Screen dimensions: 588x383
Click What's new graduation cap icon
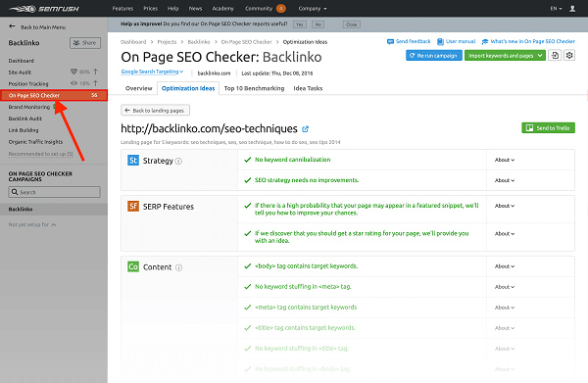point(485,41)
